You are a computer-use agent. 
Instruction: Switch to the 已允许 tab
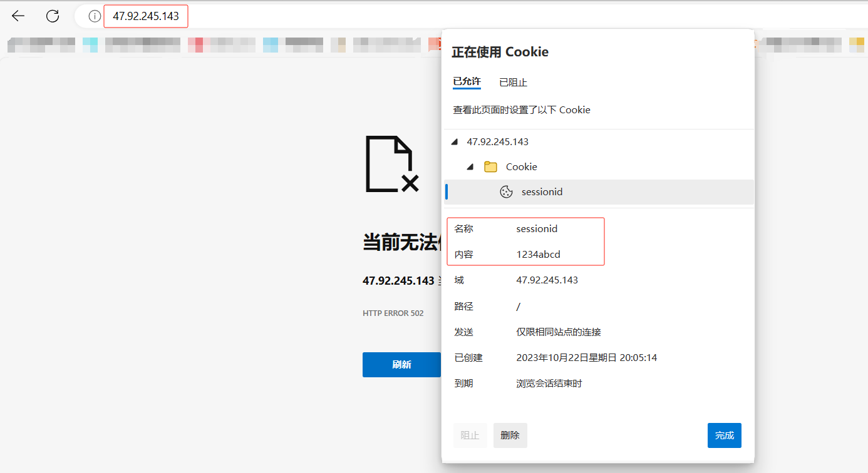(x=467, y=82)
